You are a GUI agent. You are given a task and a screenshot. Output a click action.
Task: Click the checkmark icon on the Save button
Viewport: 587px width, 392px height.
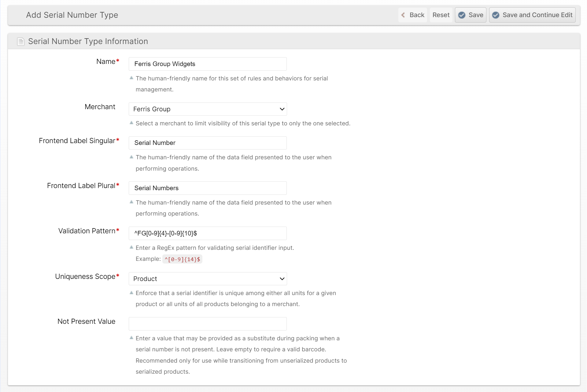(462, 15)
